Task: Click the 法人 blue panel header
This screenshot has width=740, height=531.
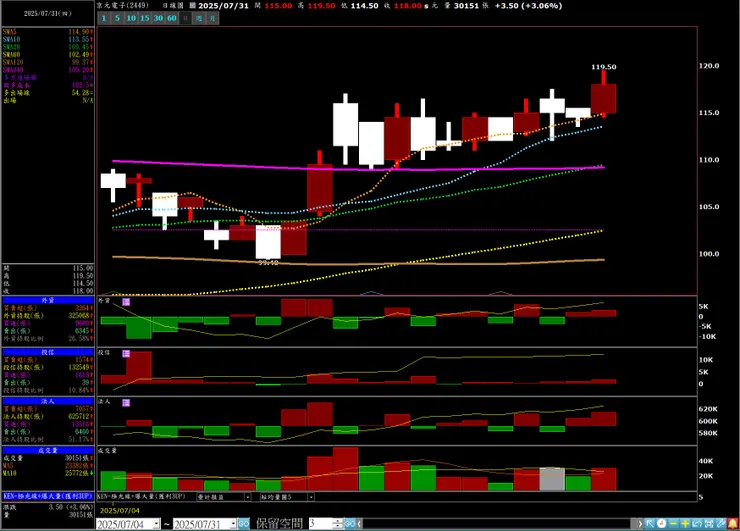Action: click(x=48, y=401)
